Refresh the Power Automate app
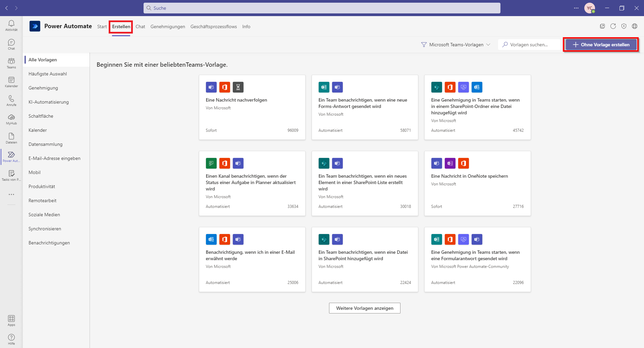 point(614,26)
